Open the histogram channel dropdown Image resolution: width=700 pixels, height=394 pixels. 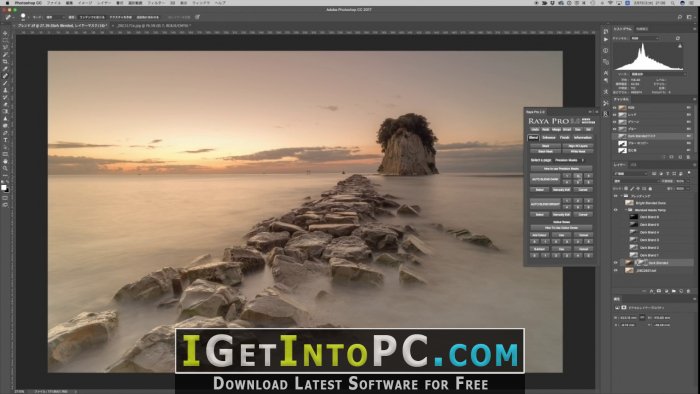tap(645, 38)
